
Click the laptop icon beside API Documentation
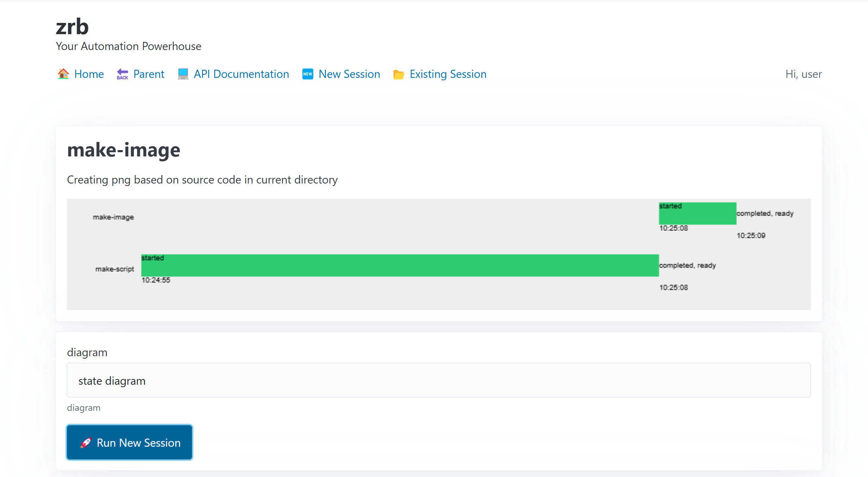(x=183, y=74)
